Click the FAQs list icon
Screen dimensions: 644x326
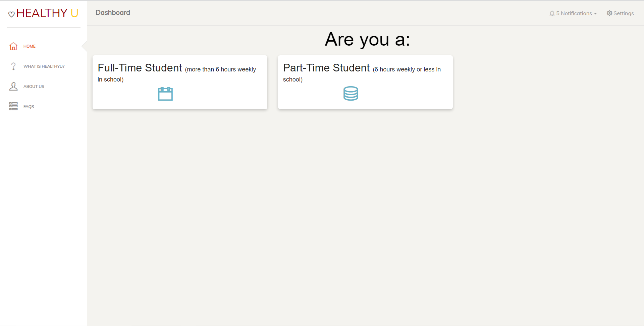coord(13,107)
